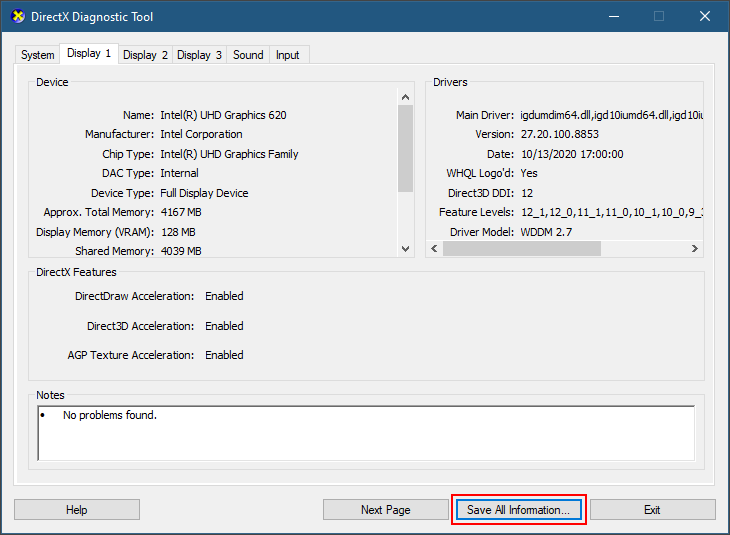Click the '4039 MB' shared memory value
The width and height of the screenshot is (730, 535).
(181, 251)
